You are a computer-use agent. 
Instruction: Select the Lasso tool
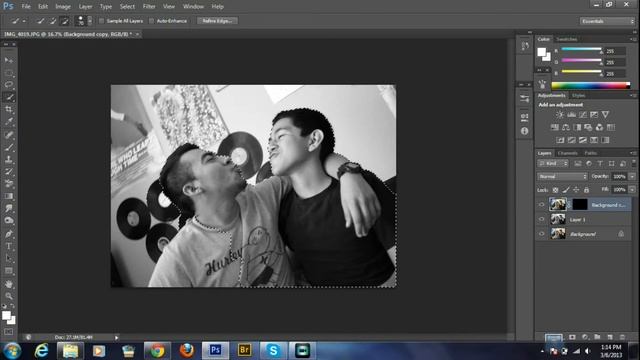coord(9,85)
